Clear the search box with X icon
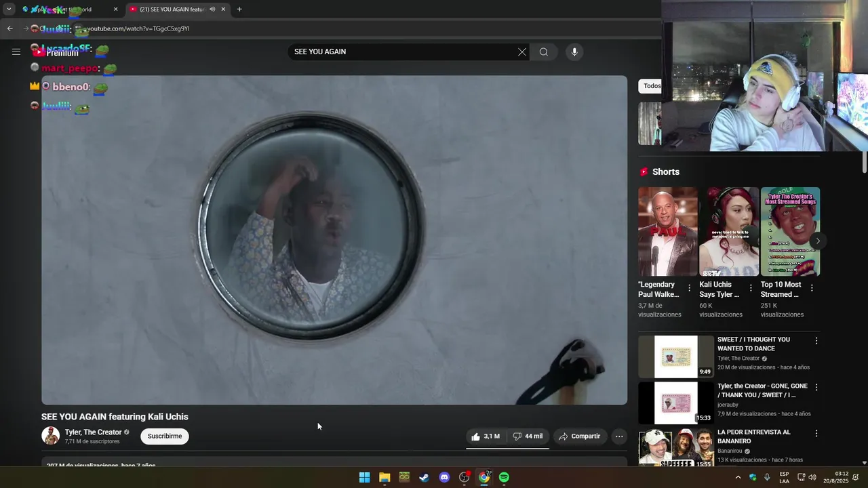Viewport: 868px width, 488px height. 522,52
